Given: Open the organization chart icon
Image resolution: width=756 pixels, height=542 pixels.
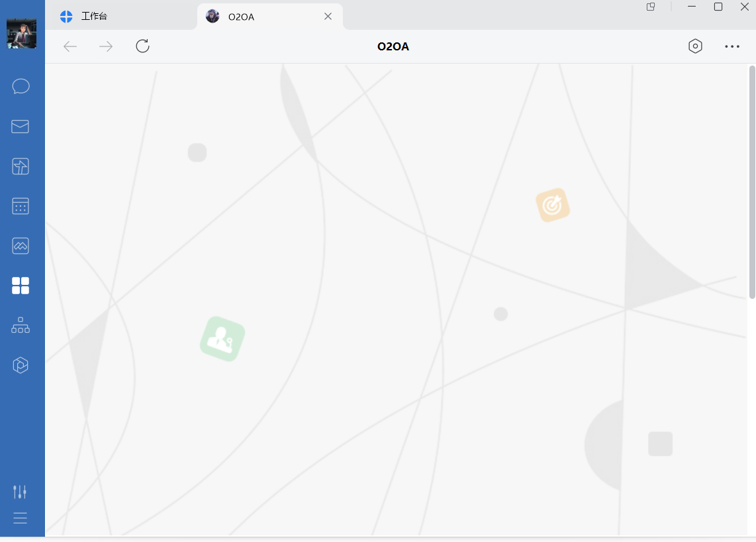Looking at the screenshot, I should tap(21, 325).
